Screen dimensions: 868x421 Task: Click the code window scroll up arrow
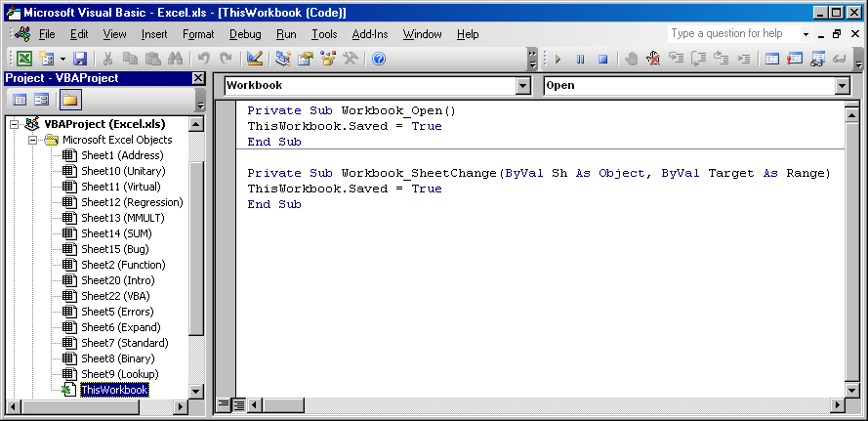click(x=852, y=114)
